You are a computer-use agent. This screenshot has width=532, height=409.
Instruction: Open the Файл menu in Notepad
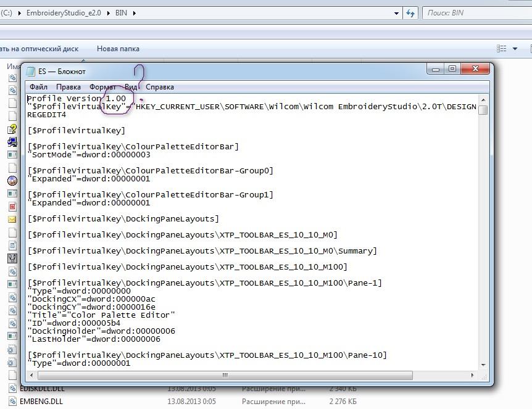(38, 87)
